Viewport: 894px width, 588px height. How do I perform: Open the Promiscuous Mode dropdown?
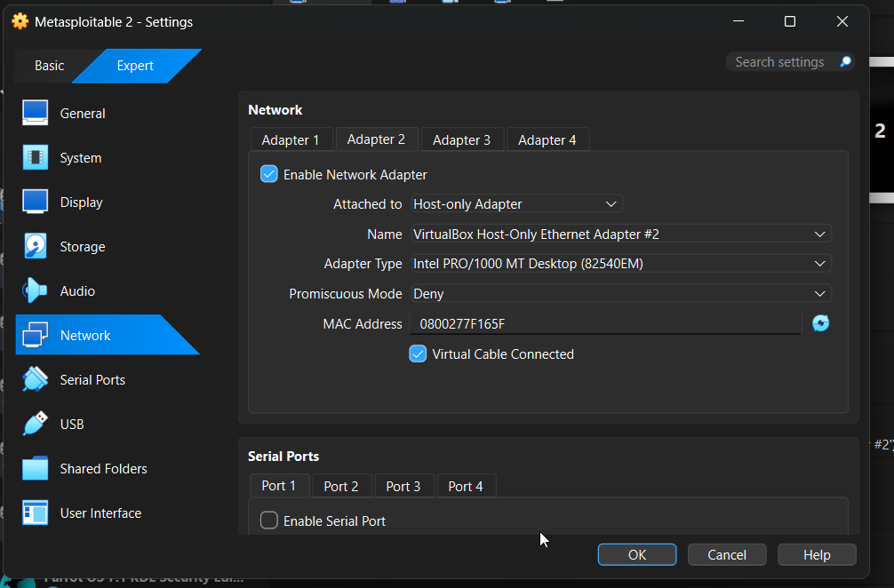[620, 294]
